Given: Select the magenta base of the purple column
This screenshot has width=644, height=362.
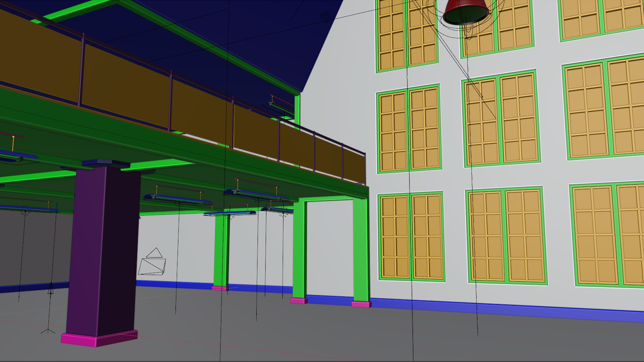Looking at the screenshot, I should click(x=99, y=338).
